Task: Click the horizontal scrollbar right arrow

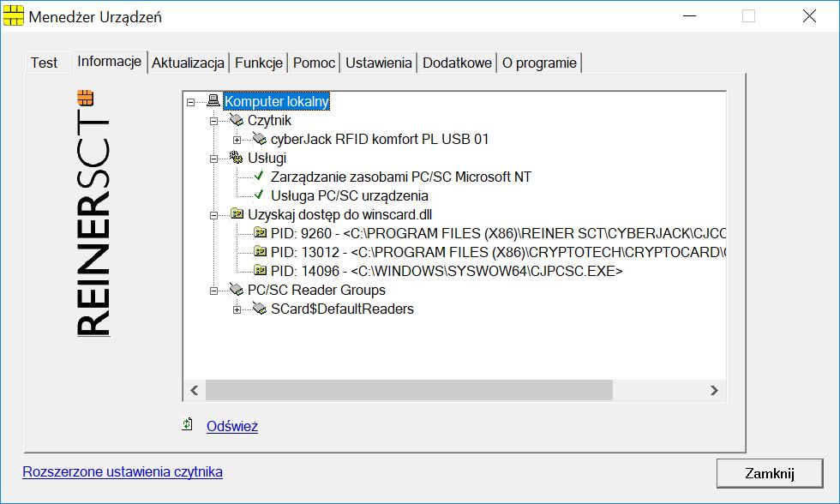Action: (x=714, y=391)
